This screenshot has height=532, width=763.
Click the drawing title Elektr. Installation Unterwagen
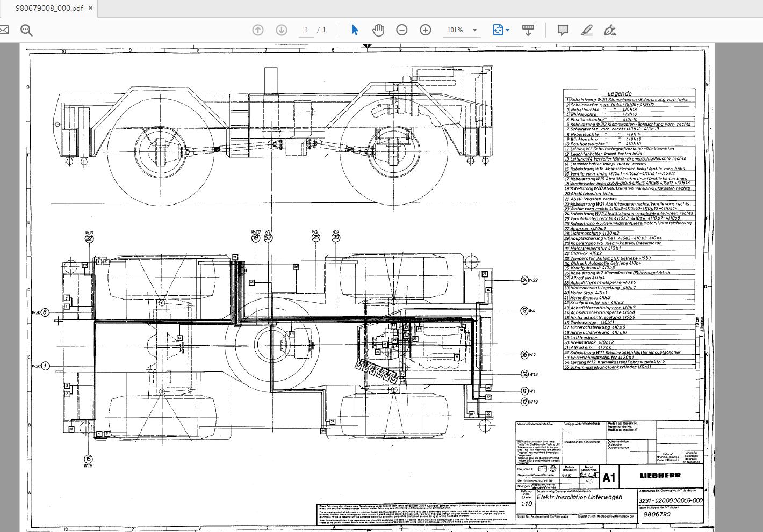click(x=579, y=497)
